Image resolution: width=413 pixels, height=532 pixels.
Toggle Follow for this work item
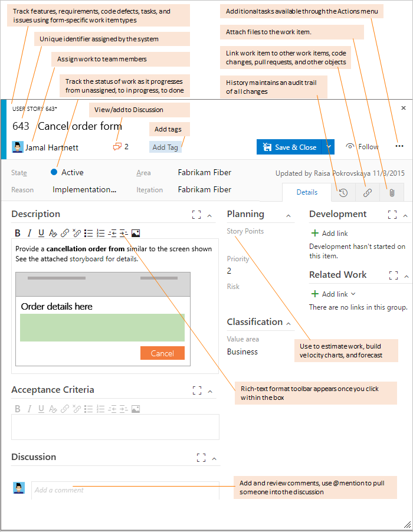(362, 147)
